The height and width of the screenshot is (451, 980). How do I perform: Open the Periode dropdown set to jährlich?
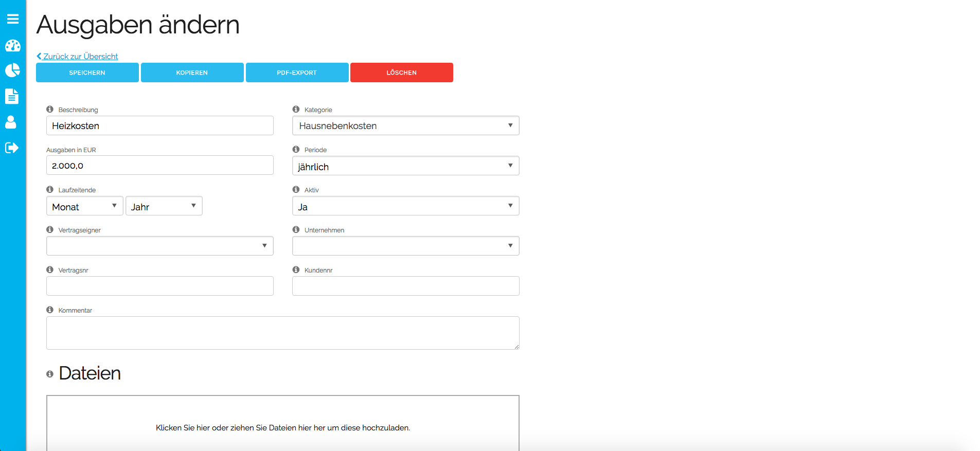coord(405,166)
